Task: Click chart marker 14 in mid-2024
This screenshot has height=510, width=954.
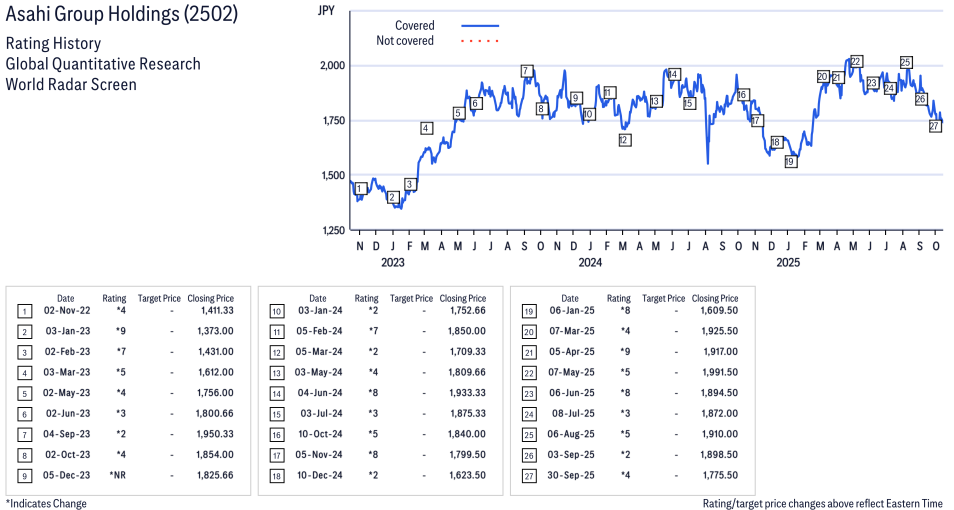Action: [674, 74]
